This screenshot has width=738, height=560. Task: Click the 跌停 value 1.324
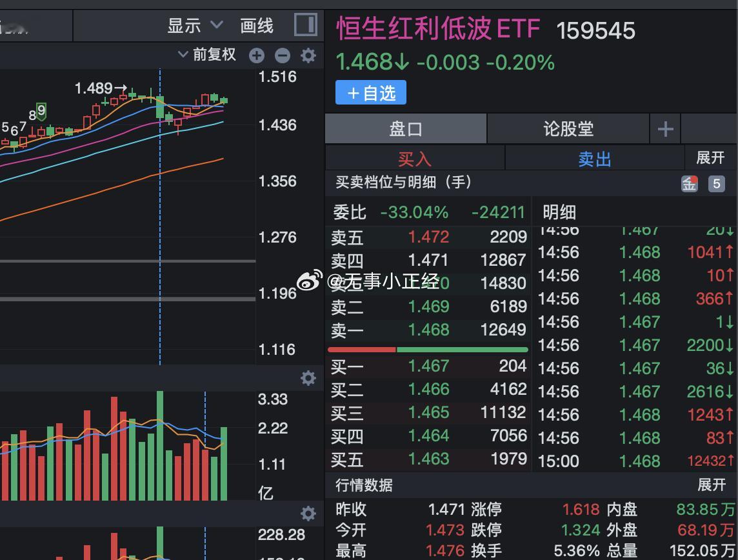pos(580,530)
